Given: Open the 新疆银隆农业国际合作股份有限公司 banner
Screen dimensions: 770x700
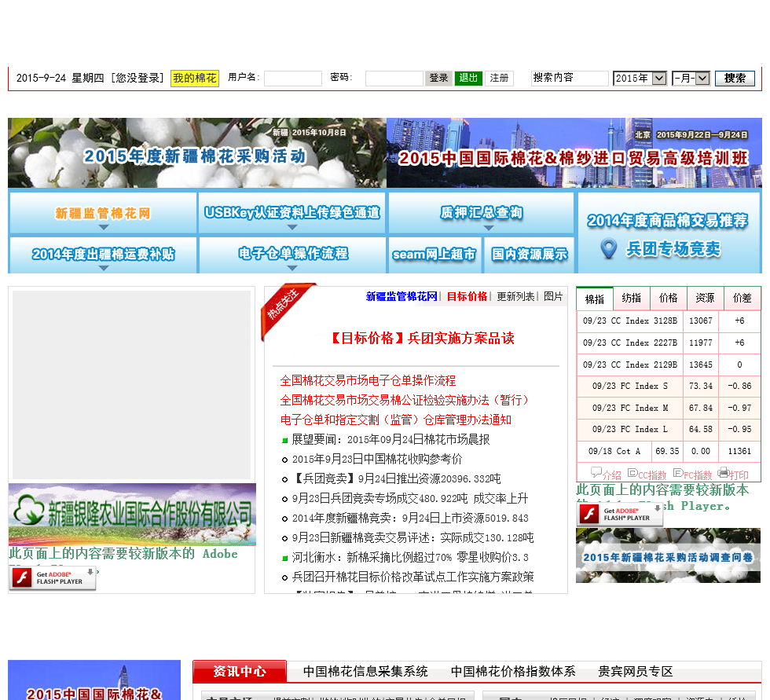Looking at the screenshot, I should [x=132, y=515].
